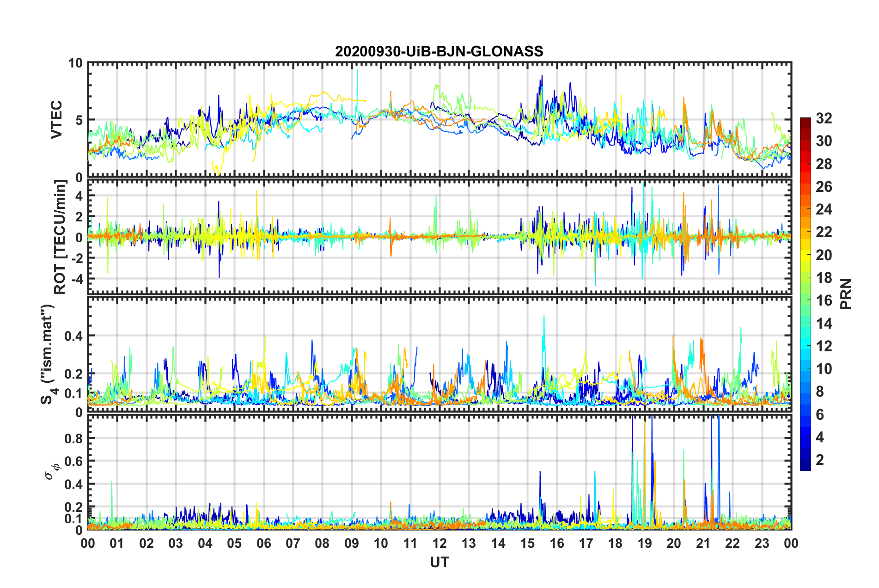The width and height of the screenshot is (879, 588).
Task: Click x-axis tick label 03
Action: 176,543
